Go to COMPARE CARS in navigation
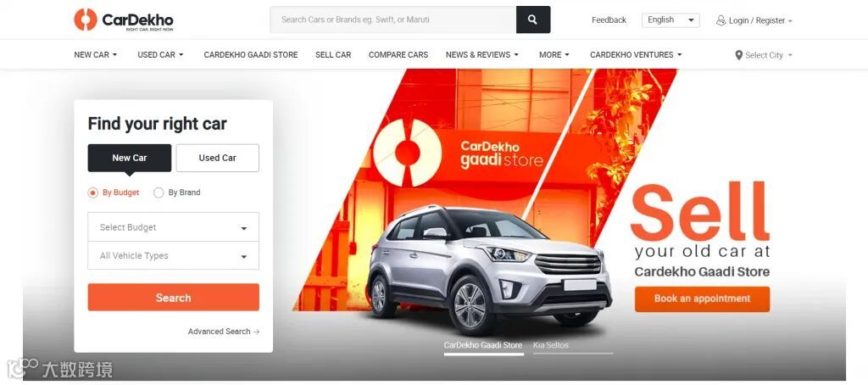The width and height of the screenshot is (868, 385). [x=398, y=55]
